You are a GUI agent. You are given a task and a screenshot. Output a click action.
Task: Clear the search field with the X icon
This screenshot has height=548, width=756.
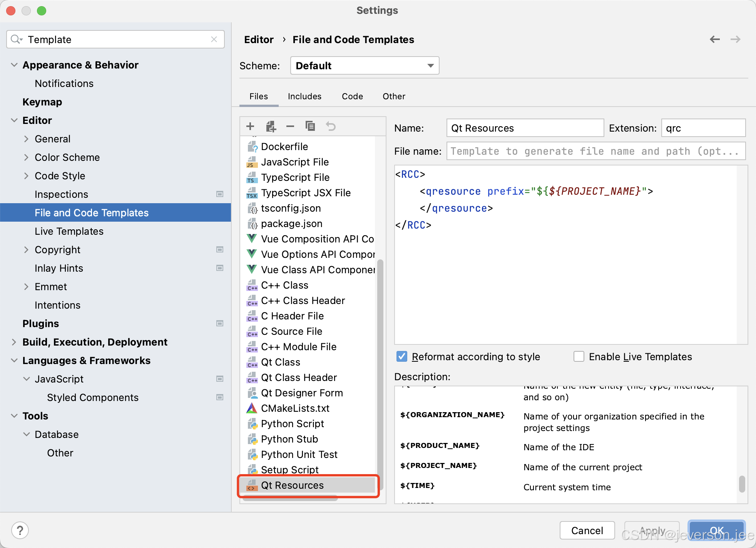click(214, 39)
